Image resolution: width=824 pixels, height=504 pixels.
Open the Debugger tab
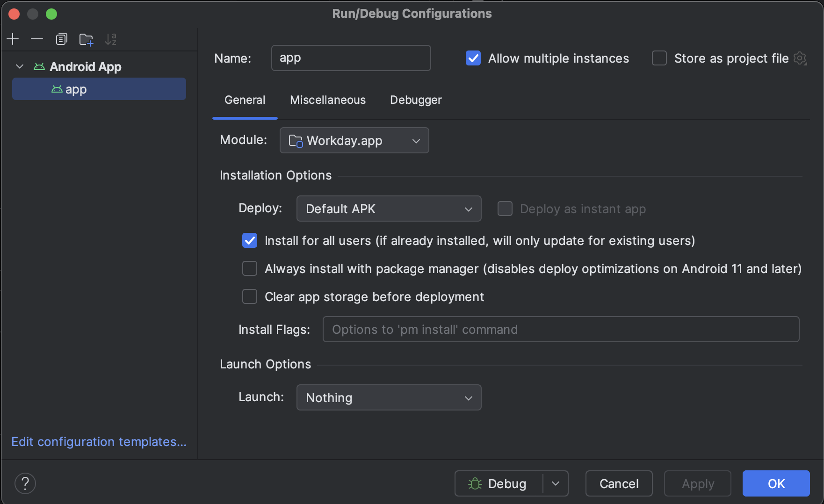(415, 100)
